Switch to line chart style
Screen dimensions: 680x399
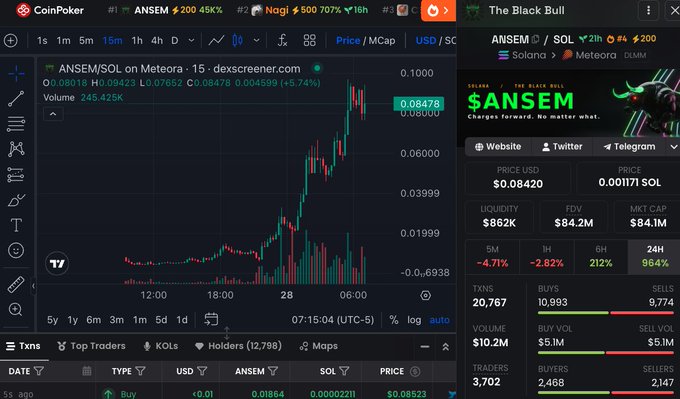point(216,41)
